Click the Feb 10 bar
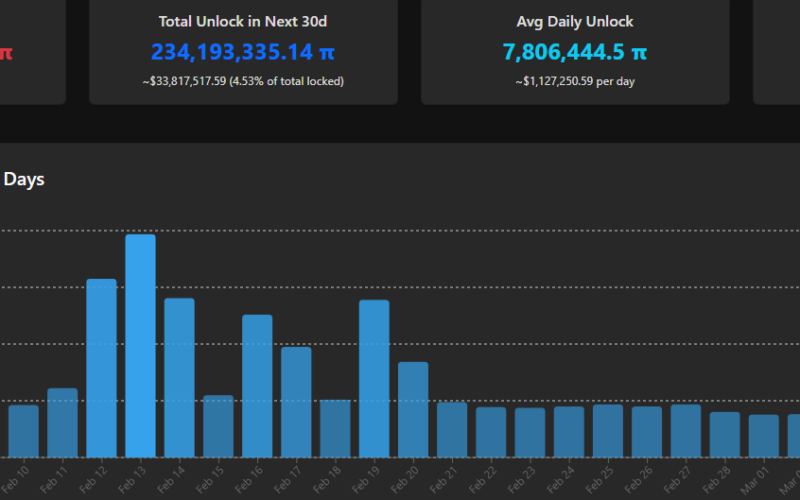Image resolution: width=800 pixels, height=500 pixels. [x=23, y=430]
